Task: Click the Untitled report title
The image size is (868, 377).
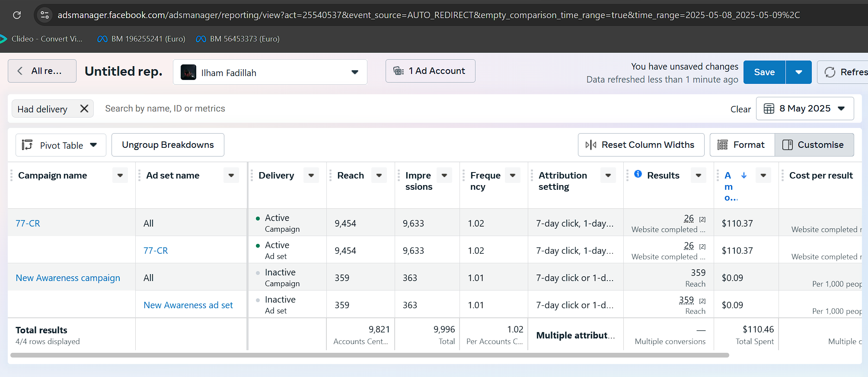Action: (x=124, y=71)
